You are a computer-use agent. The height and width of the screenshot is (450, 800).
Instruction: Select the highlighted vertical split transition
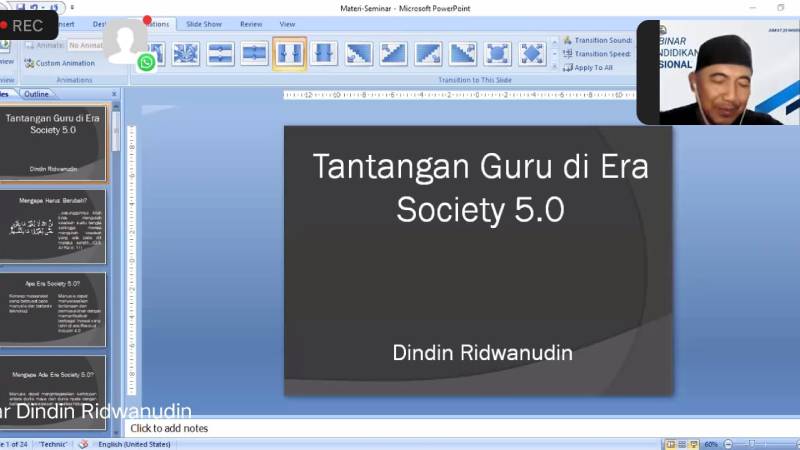(x=289, y=54)
